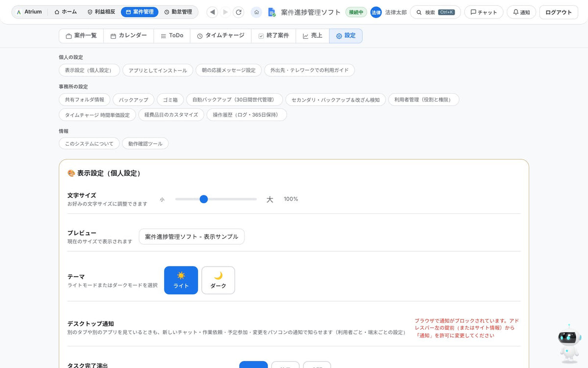The height and width of the screenshot is (368, 588).
Task: Open 自動バックアップ（30日間世代管理）
Action: 234,100
